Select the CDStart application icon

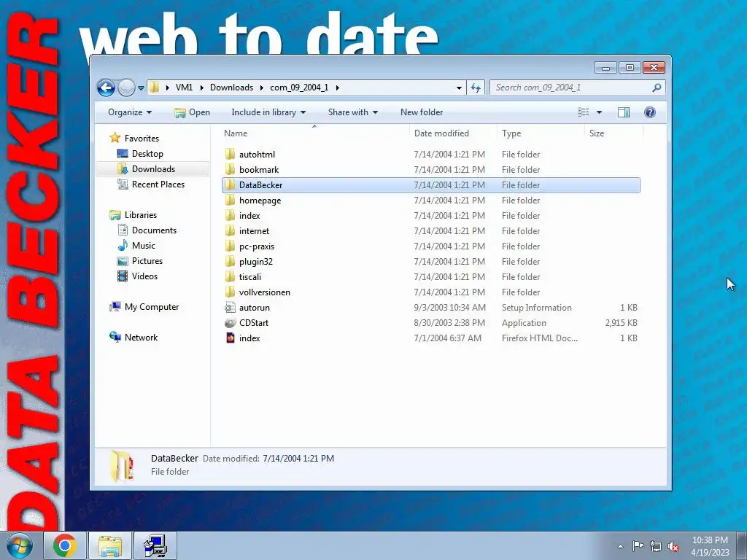coord(230,322)
